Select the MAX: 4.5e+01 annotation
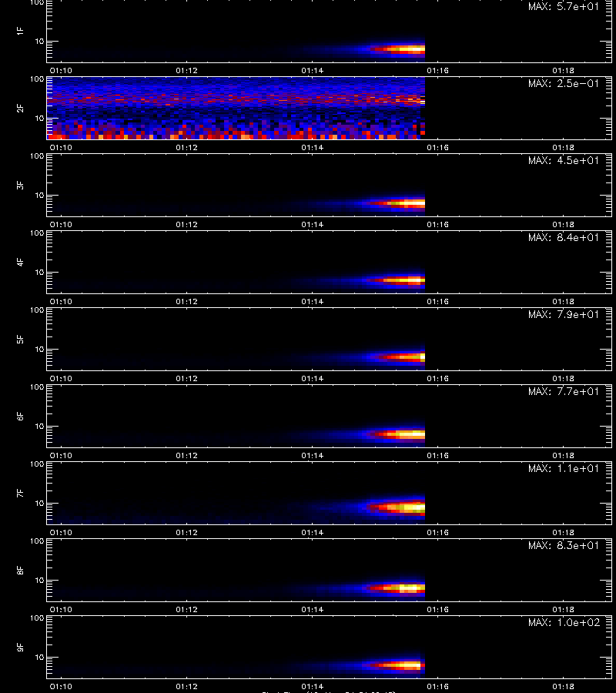 [x=564, y=160]
